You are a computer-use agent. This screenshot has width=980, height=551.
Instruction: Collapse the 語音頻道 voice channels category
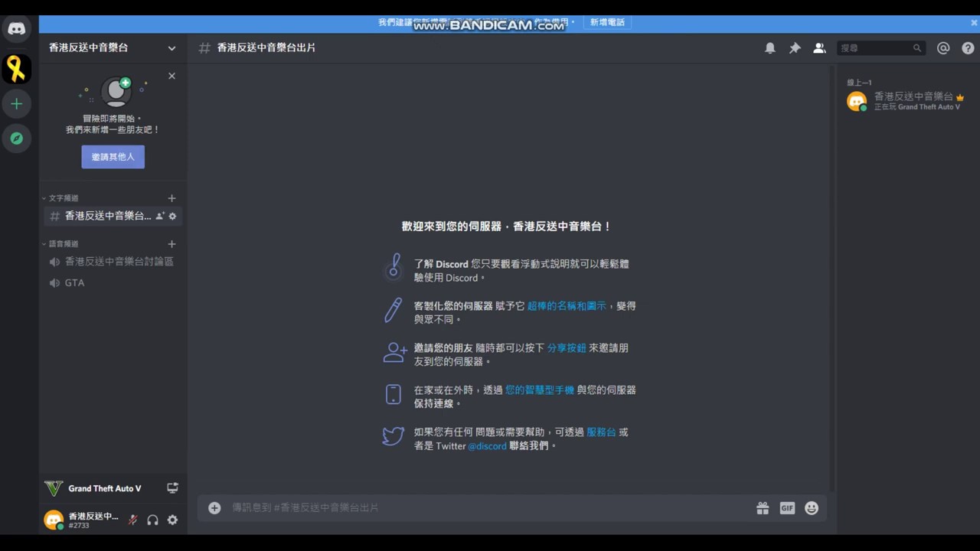pyautogui.click(x=60, y=244)
